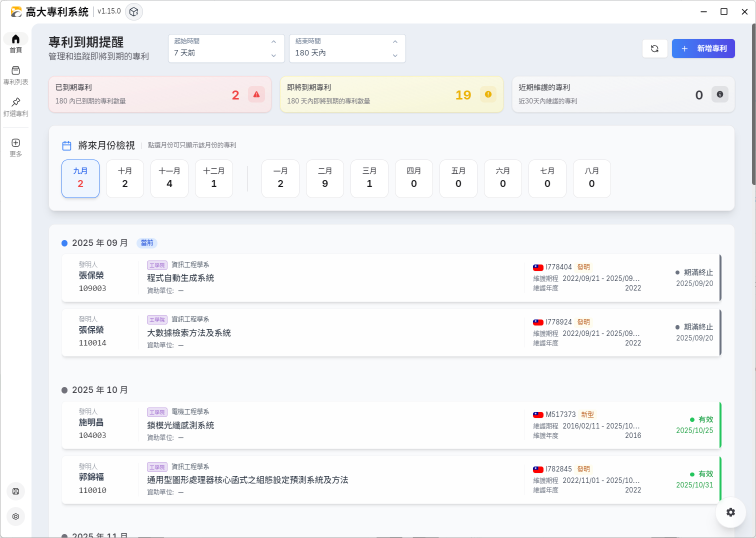Viewport: 756px width, 538px height.
Task: Open the 首頁 home icon in sidebar
Action: (15, 39)
